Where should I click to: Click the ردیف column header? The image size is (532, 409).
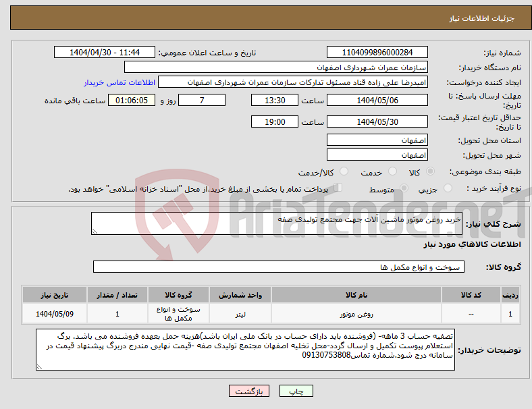[x=510, y=295]
